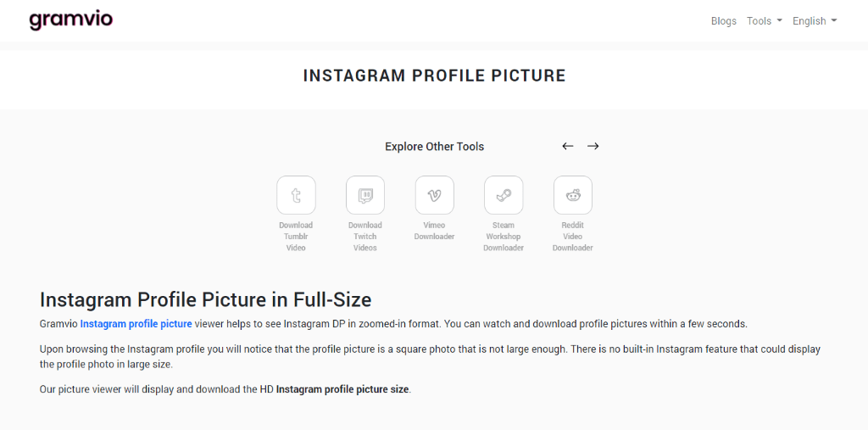Click the left arrow in Explore Other Tools
The image size is (868, 430).
568,146
